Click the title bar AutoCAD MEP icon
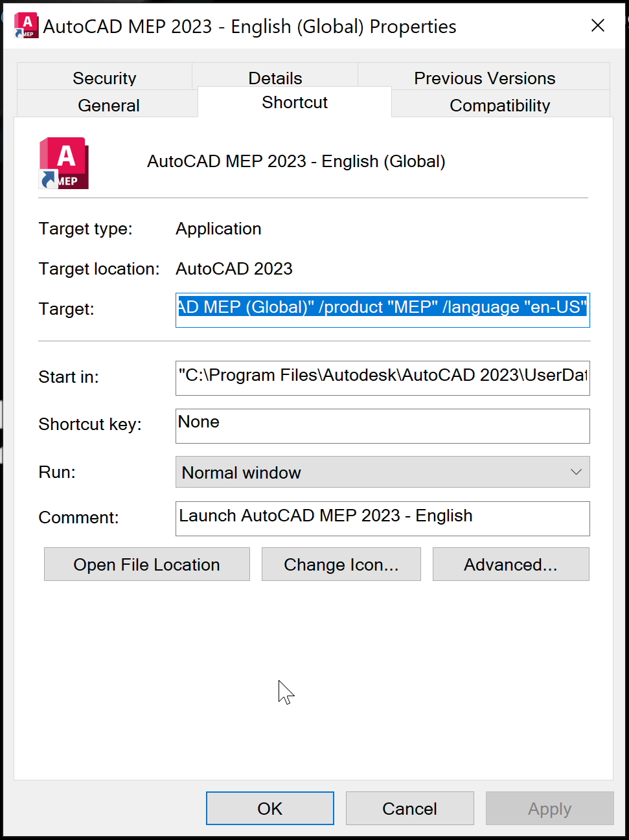Image resolution: width=629 pixels, height=840 pixels. tap(27, 26)
